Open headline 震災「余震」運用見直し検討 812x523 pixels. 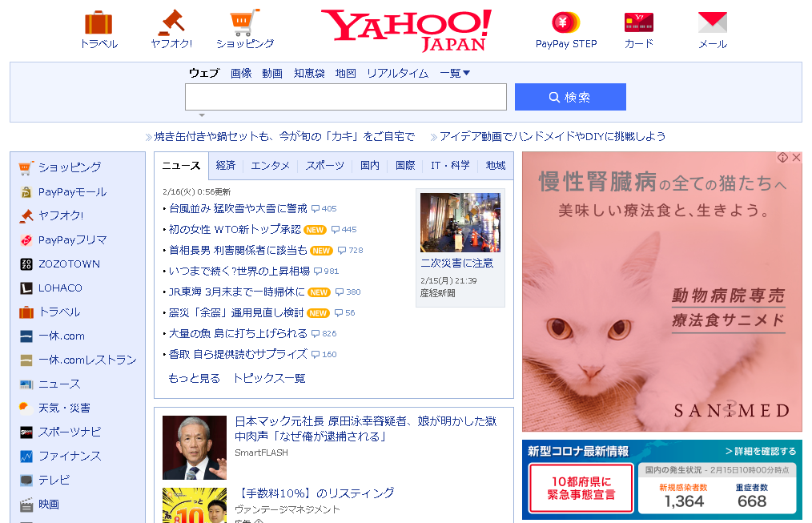(236, 313)
